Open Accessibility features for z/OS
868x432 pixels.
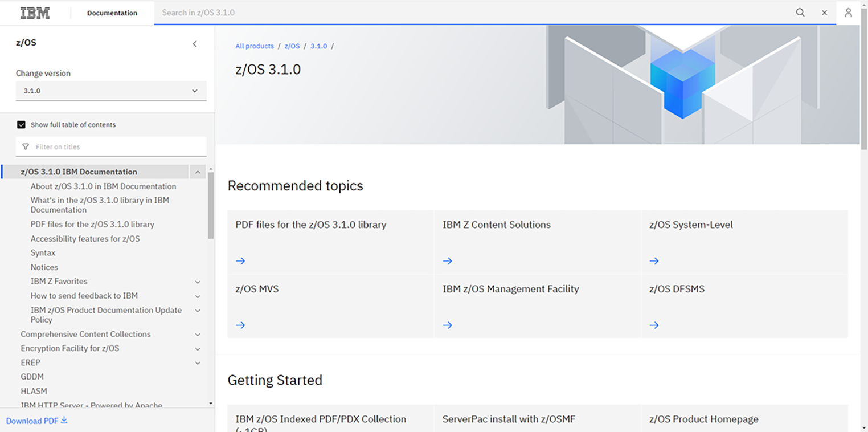(85, 239)
